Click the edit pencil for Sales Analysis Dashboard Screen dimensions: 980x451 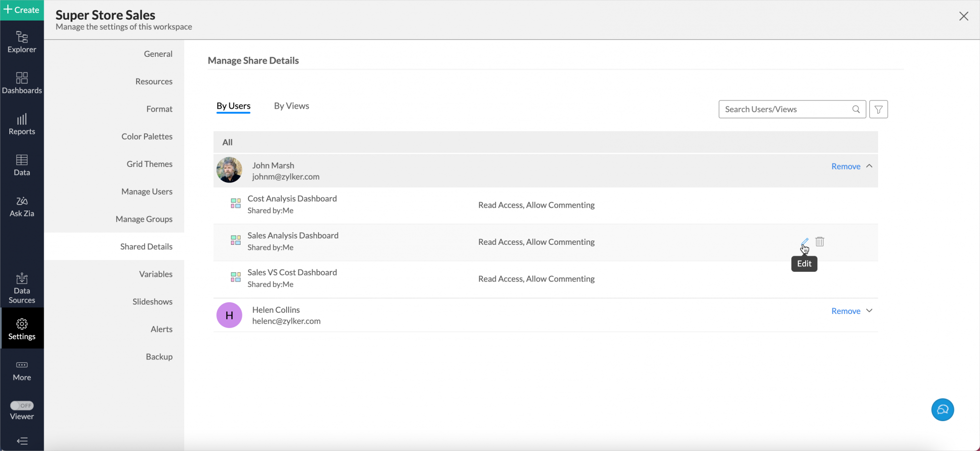(805, 241)
